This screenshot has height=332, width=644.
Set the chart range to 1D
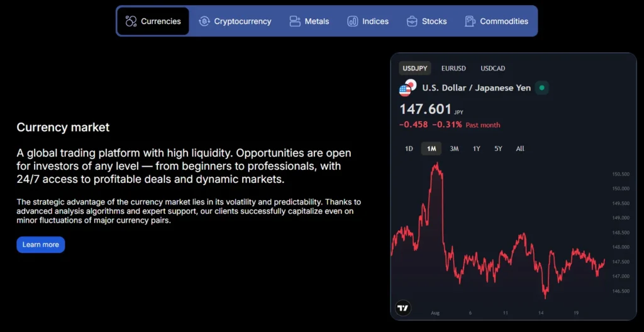point(409,149)
